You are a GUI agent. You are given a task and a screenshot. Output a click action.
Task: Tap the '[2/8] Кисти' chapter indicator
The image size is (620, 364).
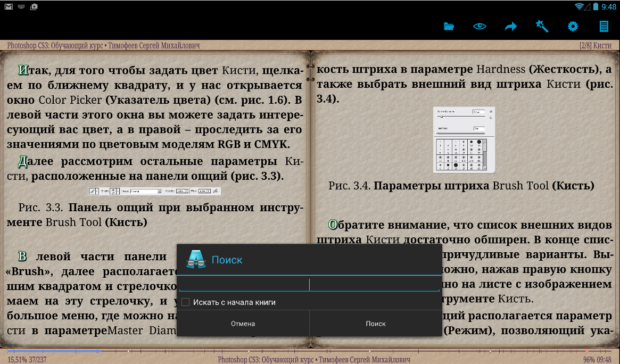click(x=595, y=46)
